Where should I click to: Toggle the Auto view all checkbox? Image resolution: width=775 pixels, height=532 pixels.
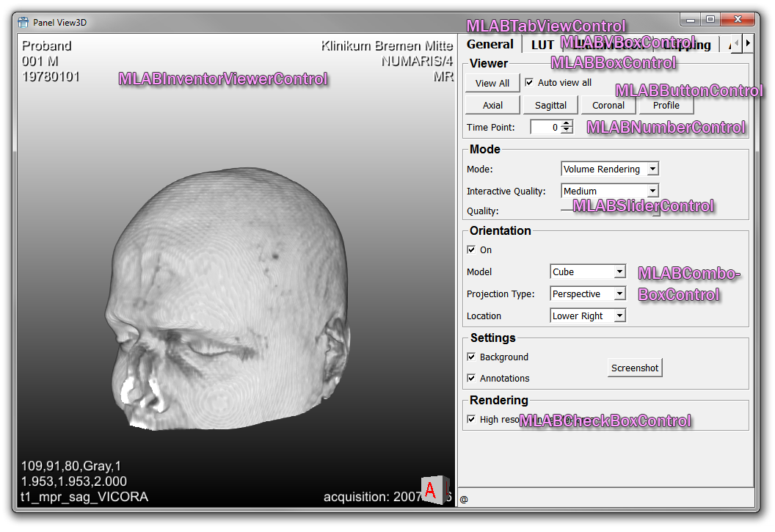529,83
